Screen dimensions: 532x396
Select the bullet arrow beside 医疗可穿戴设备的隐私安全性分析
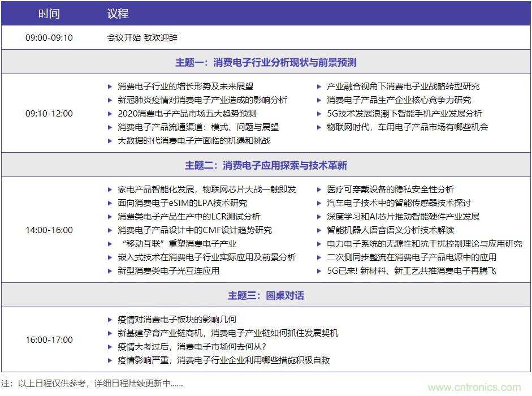point(317,190)
